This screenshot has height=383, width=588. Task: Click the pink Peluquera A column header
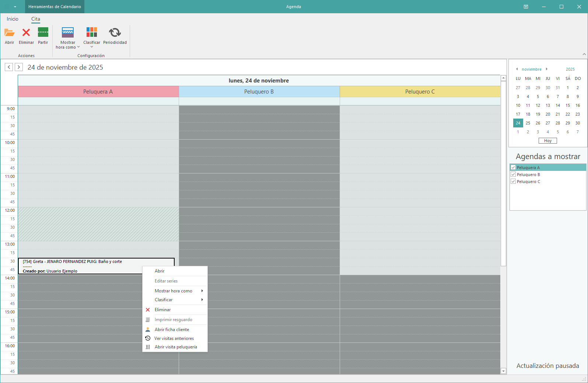[98, 92]
